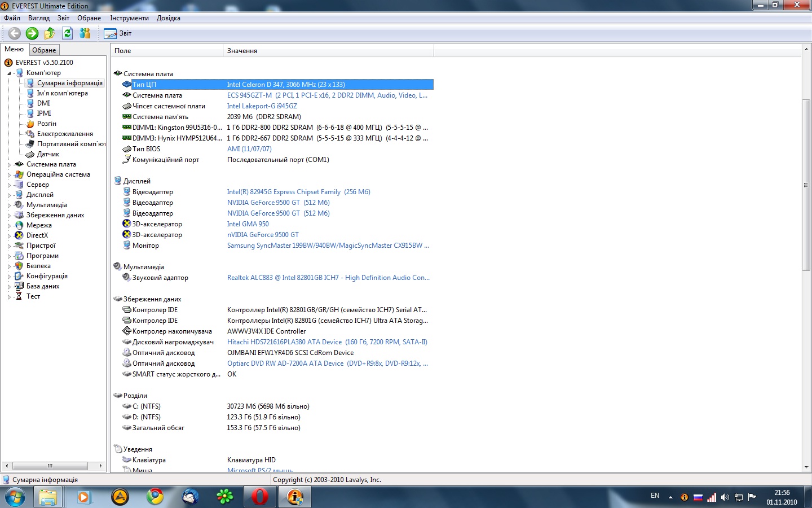Image resolution: width=812 pixels, height=508 pixels.
Task: Expand the Системна плата tree node
Action: (x=9, y=165)
